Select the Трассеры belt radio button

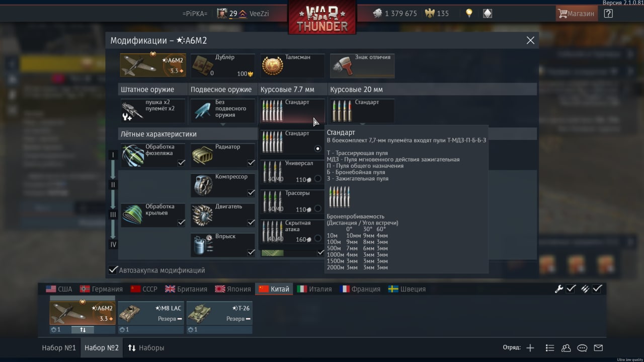click(317, 208)
